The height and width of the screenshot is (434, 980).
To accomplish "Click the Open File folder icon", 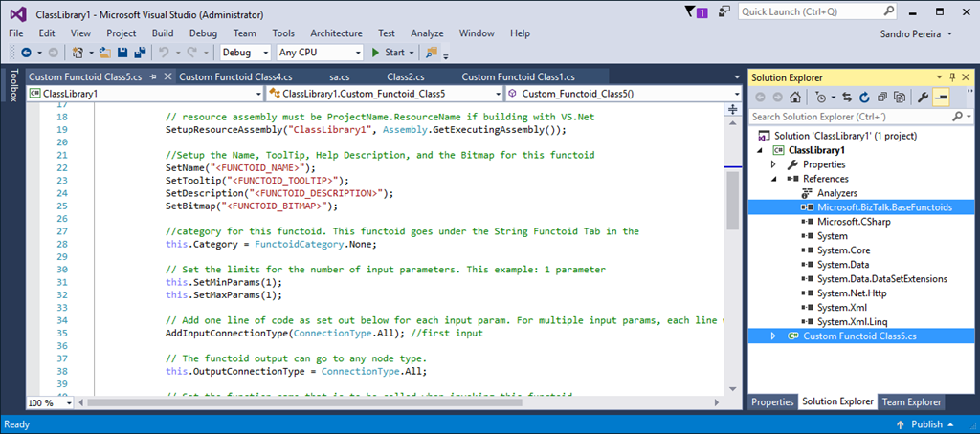I will [x=104, y=53].
